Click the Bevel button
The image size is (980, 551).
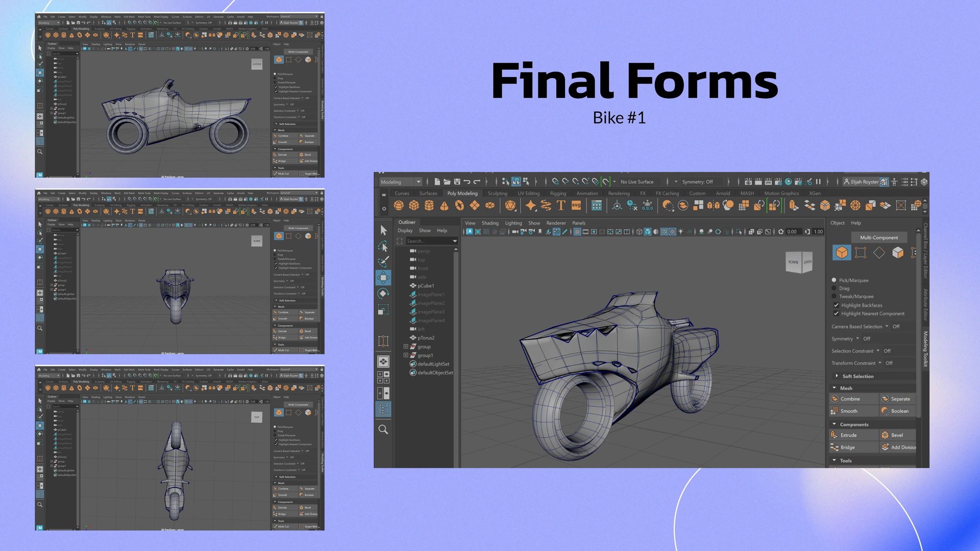(898, 435)
